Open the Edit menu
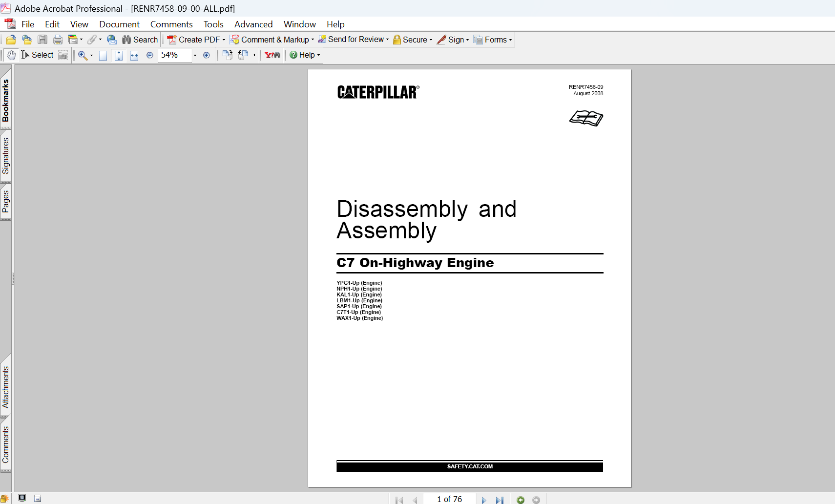This screenshot has width=835, height=504. (x=52, y=24)
